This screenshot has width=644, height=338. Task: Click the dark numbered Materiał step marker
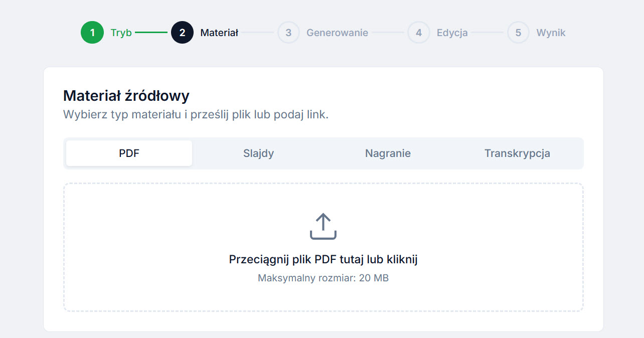(183, 32)
